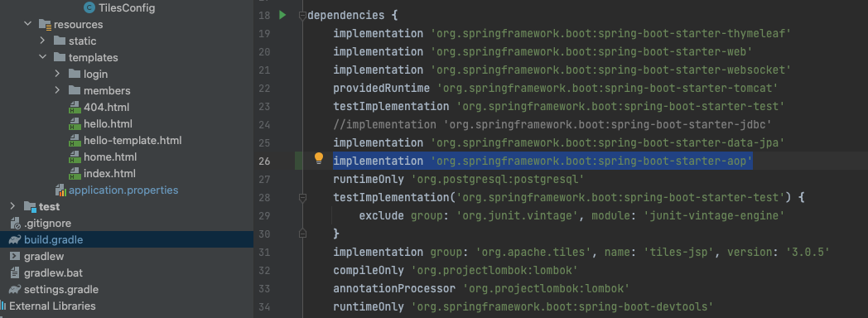Select gradlew in the project tree

pyautogui.click(x=44, y=257)
